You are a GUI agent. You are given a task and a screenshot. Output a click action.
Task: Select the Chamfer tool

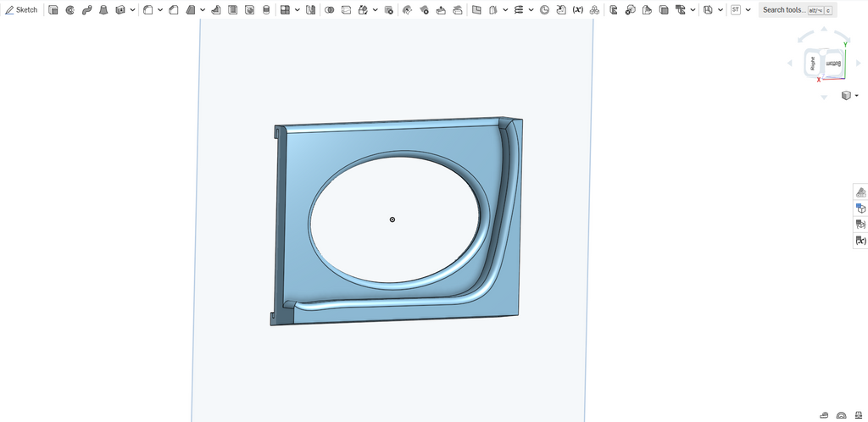(173, 10)
